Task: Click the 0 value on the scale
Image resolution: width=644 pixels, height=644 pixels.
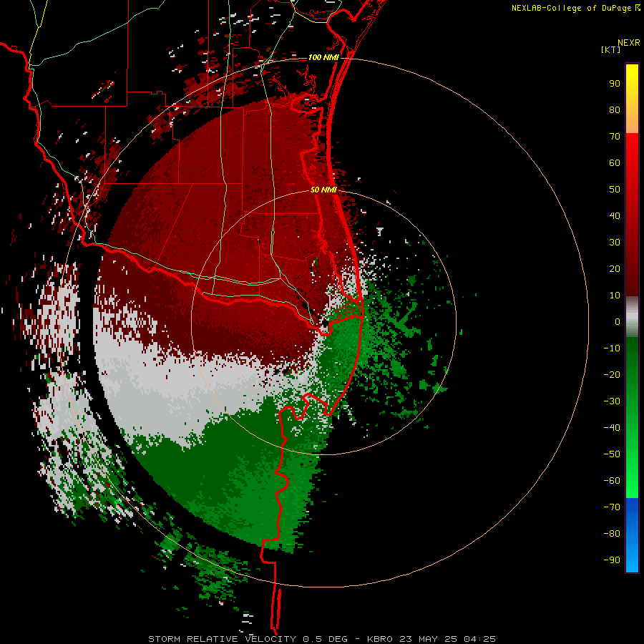Action: pyautogui.click(x=618, y=322)
